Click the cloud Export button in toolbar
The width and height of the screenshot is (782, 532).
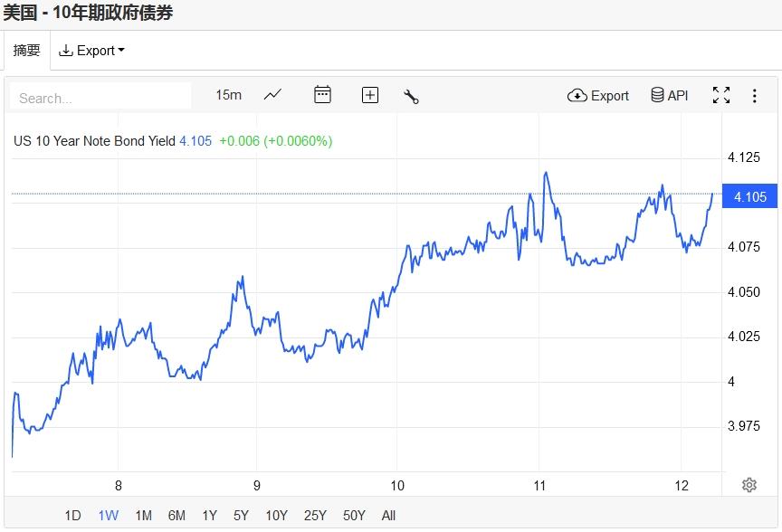598,95
